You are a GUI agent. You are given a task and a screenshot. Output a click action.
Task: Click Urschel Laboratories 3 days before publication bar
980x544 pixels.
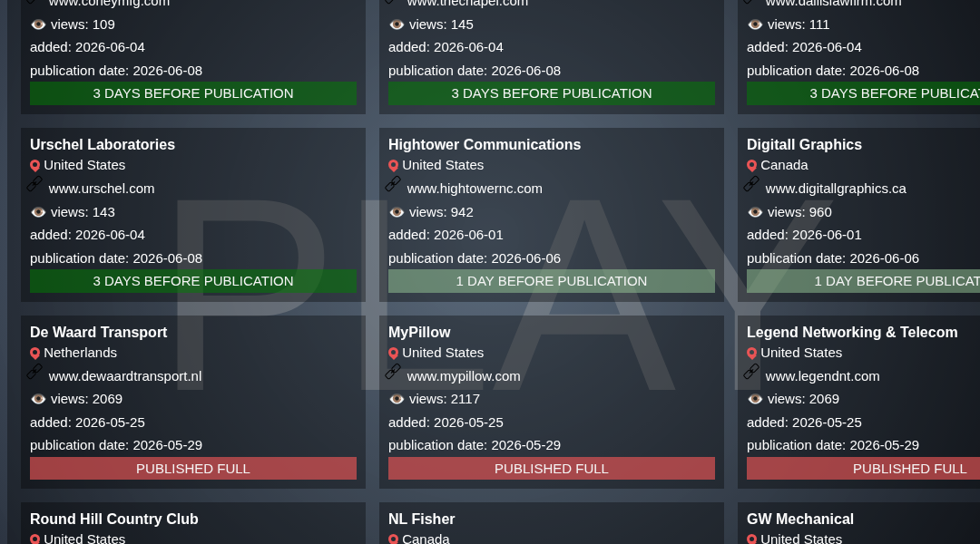(193, 281)
